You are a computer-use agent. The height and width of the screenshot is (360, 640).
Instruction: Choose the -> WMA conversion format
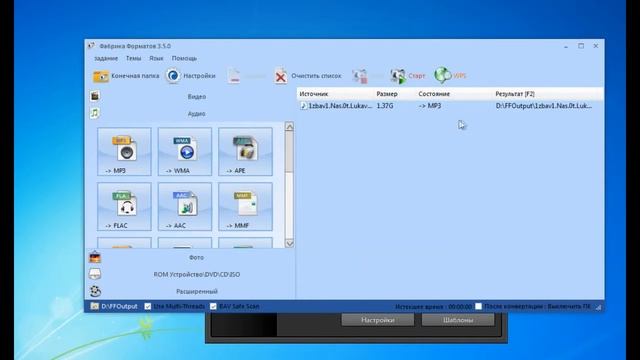(x=184, y=151)
